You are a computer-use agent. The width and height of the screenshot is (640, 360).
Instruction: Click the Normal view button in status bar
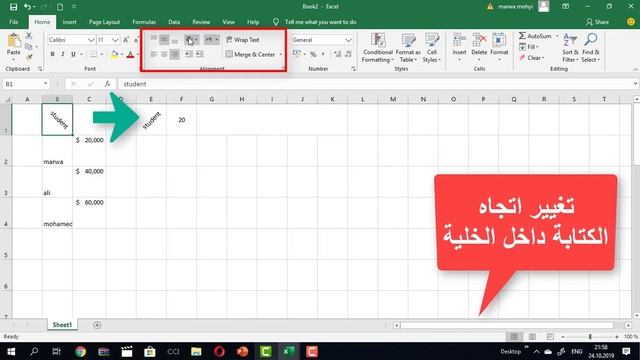tap(514, 337)
